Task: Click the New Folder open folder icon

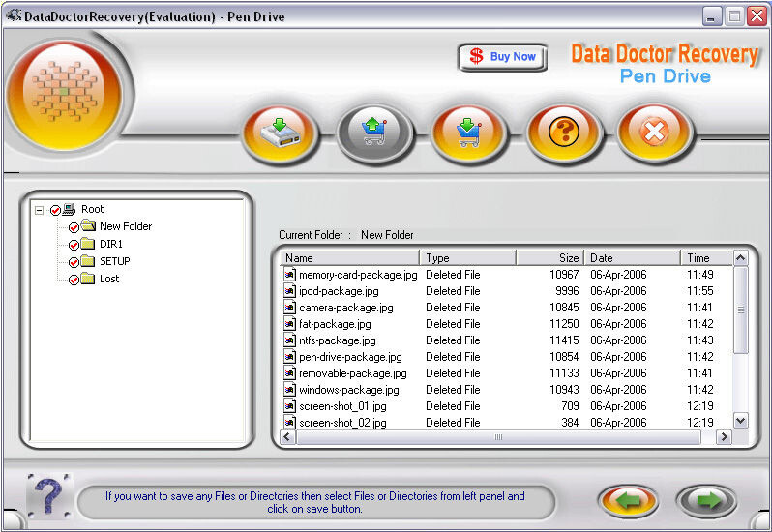Action: (x=88, y=226)
